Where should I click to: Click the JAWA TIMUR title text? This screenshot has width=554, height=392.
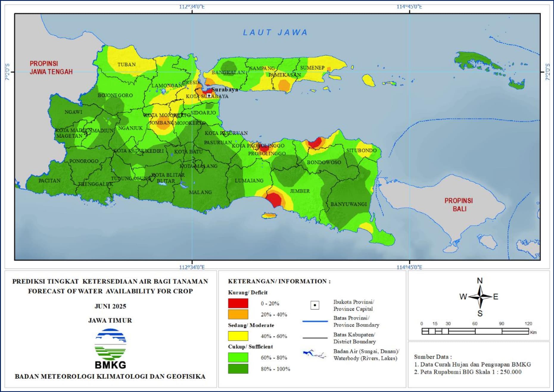[x=110, y=320]
